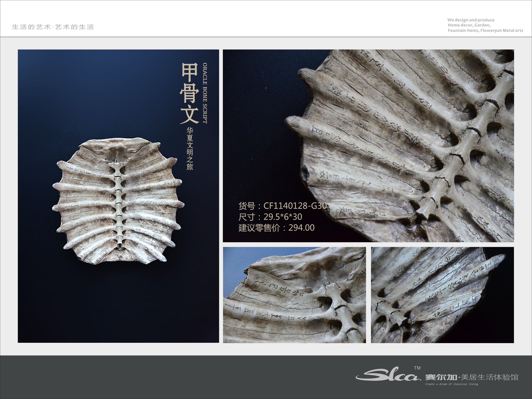
Task: Click 美居生活体验馆 footer text
Action: coord(490,377)
